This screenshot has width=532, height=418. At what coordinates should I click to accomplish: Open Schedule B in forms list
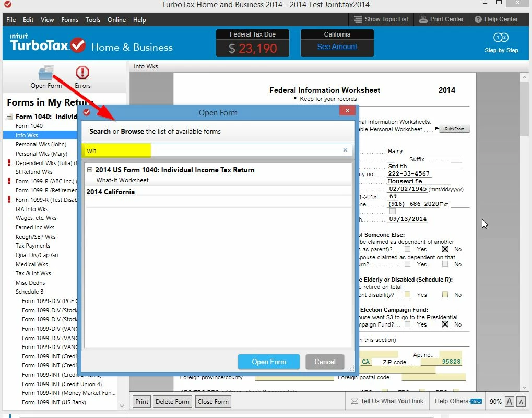tap(30, 292)
